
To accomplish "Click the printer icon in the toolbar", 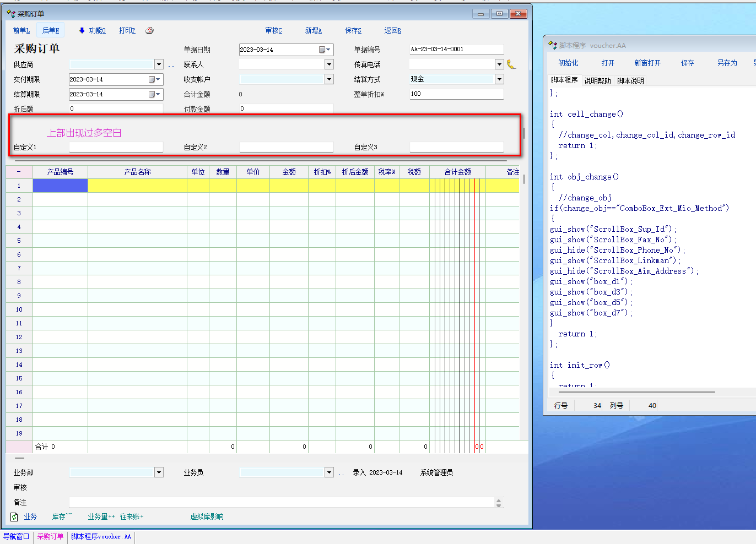I will (149, 30).
